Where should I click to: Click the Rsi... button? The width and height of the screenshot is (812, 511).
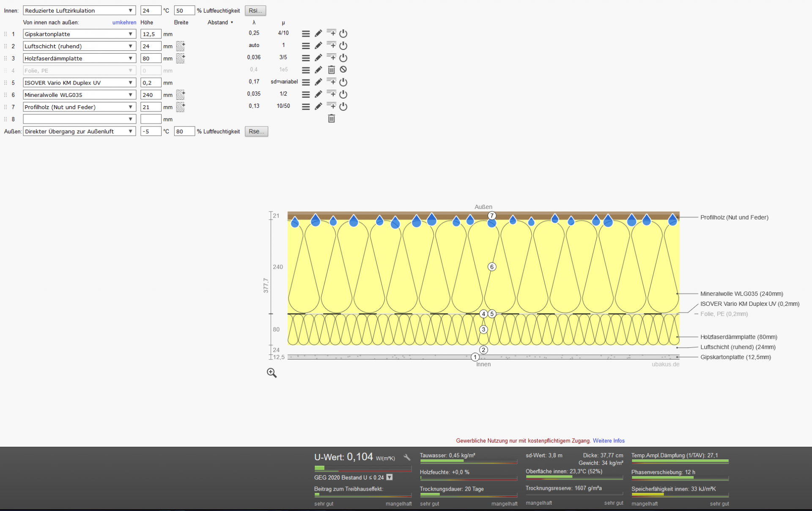[255, 11]
